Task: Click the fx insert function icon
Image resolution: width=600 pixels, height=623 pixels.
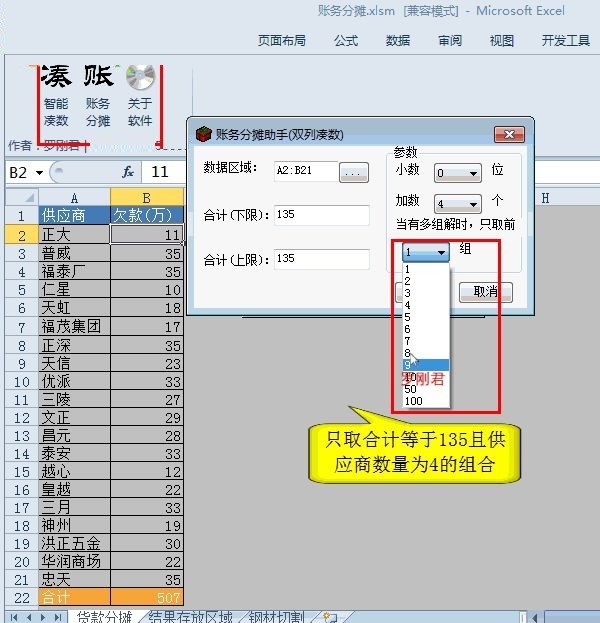Action: 128,172
